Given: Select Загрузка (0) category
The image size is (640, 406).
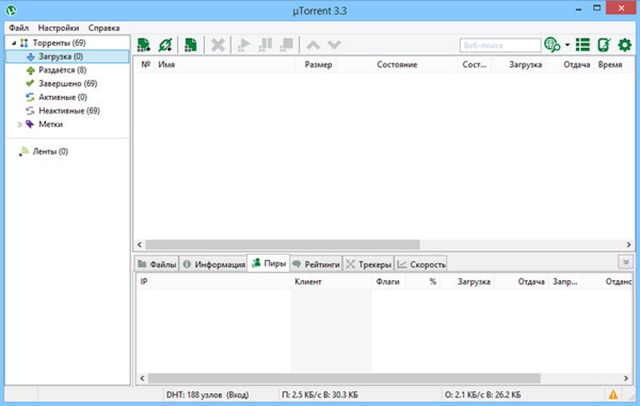Looking at the screenshot, I should tap(67, 56).
